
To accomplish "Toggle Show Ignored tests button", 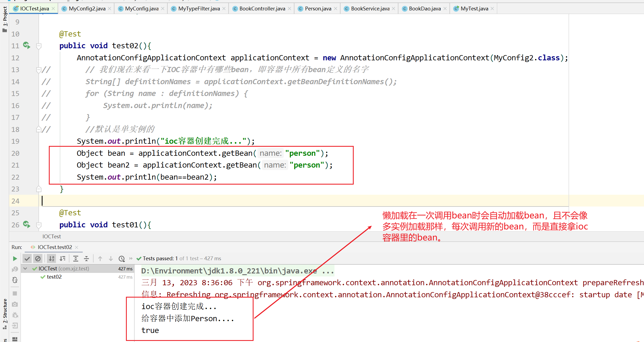I will [38, 259].
